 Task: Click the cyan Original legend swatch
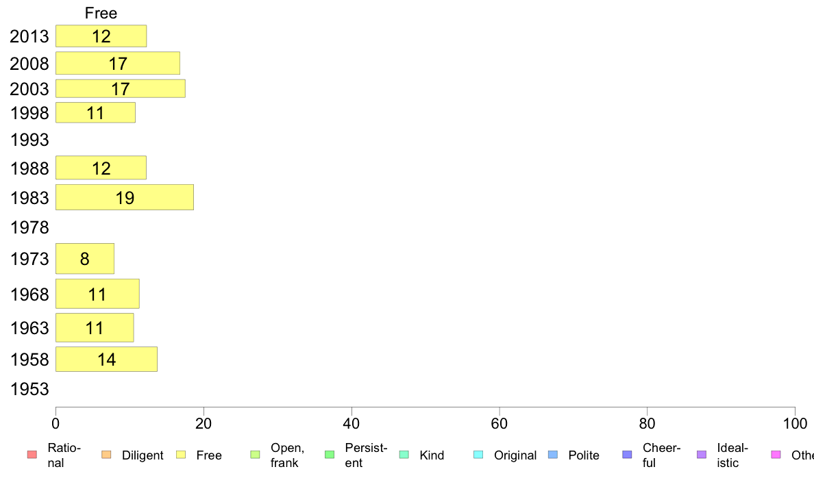(478, 455)
